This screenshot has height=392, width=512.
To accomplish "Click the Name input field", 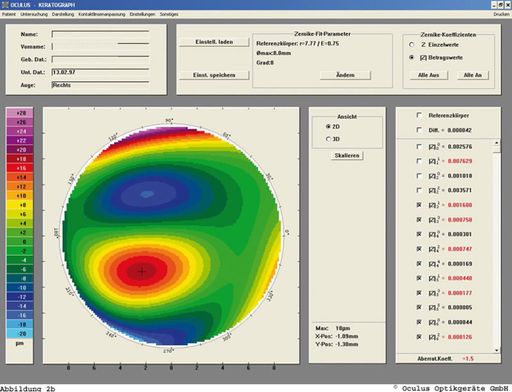I will [100, 34].
